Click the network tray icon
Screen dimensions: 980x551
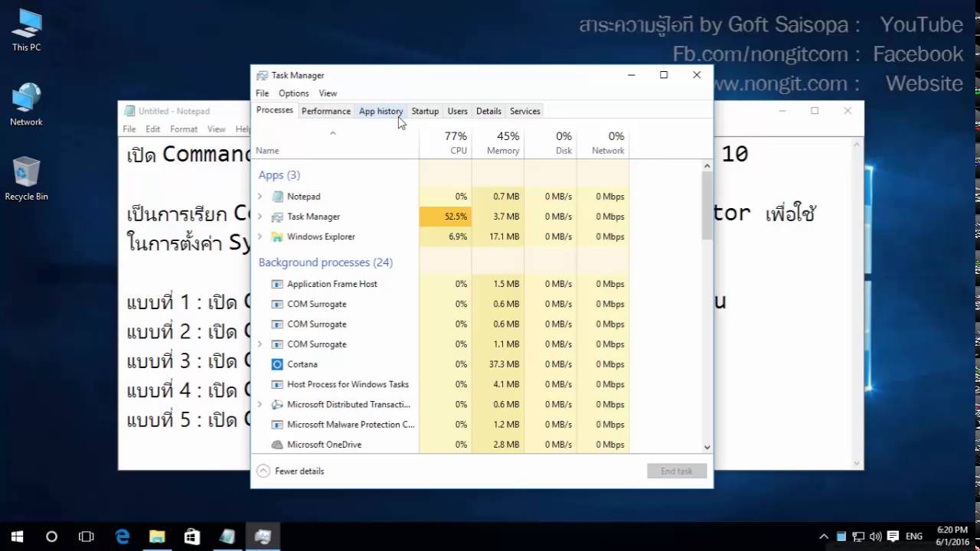858,536
